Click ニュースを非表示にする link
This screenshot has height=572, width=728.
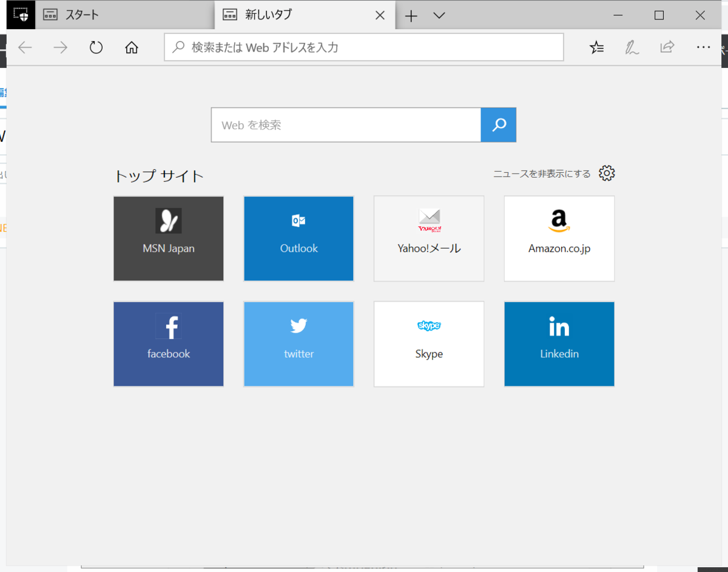(x=542, y=174)
